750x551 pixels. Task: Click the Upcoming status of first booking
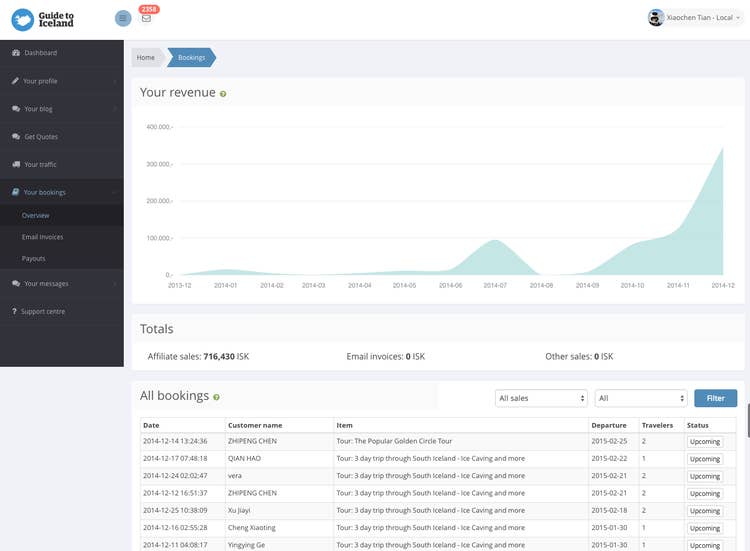pyautogui.click(x=704, y=441)
